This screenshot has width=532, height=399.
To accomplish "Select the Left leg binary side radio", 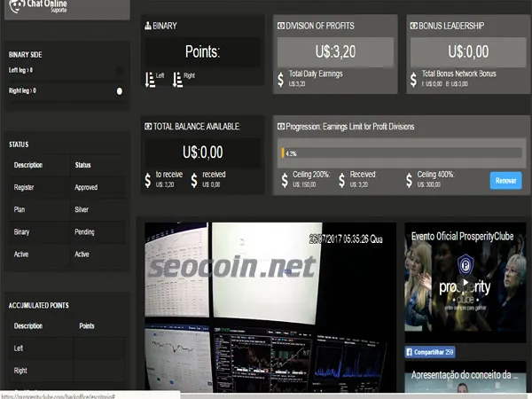I will [x=120, y=71].
